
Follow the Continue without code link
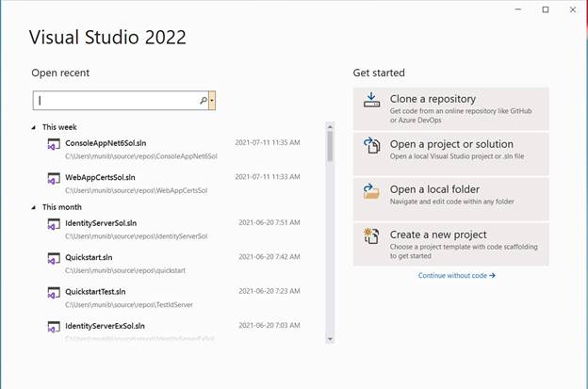pos(456,275)
